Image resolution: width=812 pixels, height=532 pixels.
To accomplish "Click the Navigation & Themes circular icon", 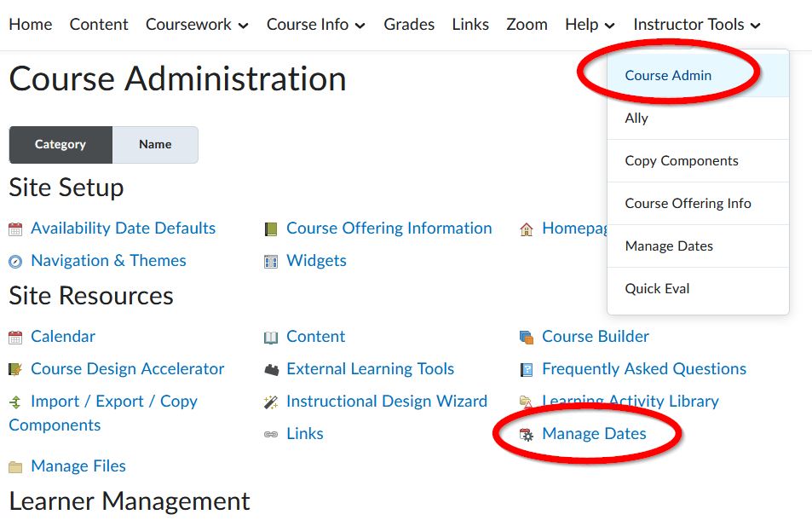I will click(17, 261).
